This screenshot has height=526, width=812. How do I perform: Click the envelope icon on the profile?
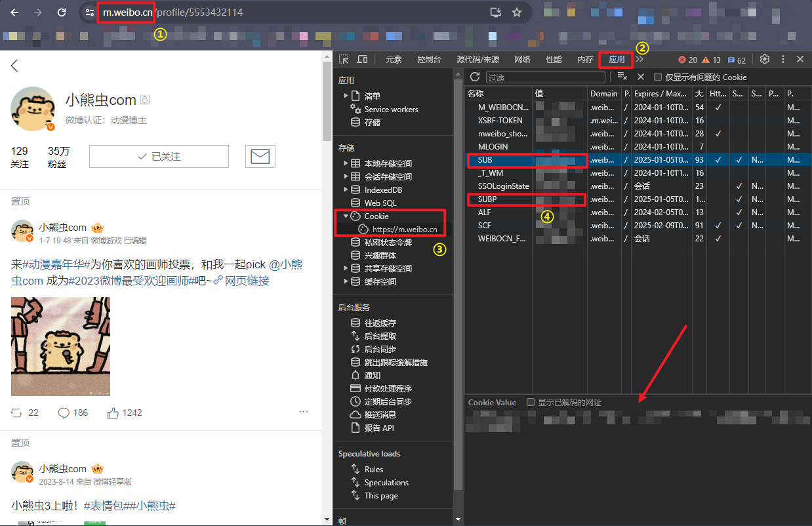tap(260, 156)
